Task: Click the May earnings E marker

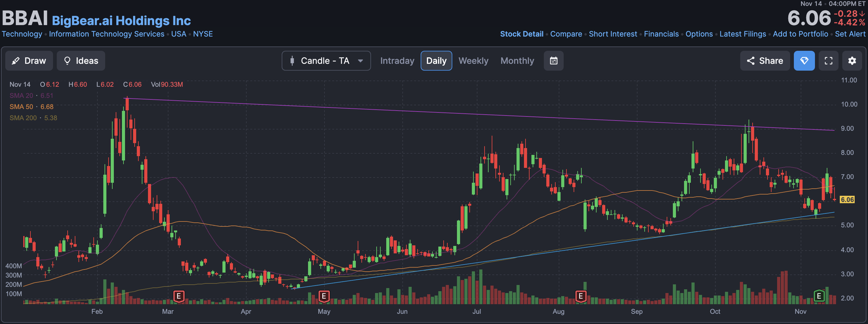Action: [324, 296]
